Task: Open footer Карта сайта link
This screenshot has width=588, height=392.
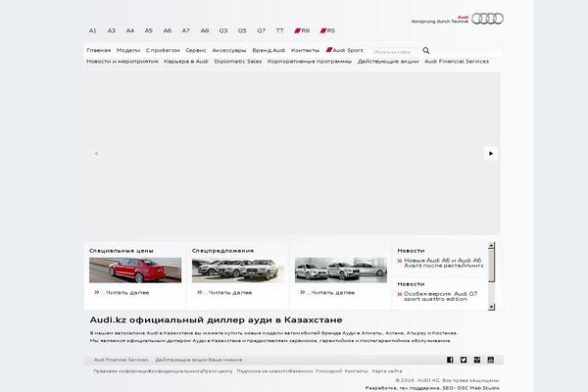Action: (x=387, y=371)
